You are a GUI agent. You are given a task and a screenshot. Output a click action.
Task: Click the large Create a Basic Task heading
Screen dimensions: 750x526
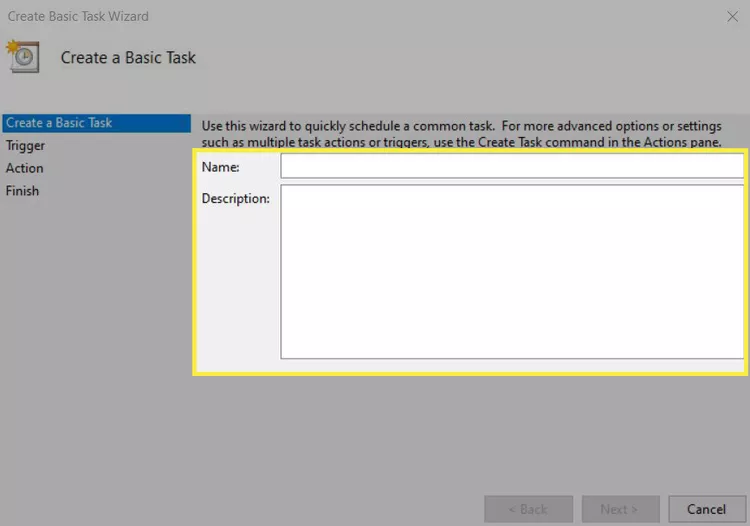pyautogui.click(x=128, y=58)
